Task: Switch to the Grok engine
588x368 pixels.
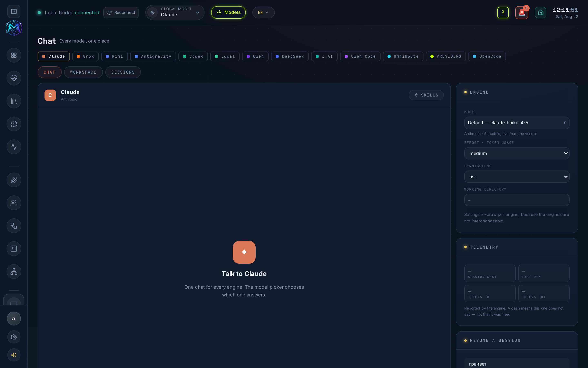Action: (x=86, y=56)
